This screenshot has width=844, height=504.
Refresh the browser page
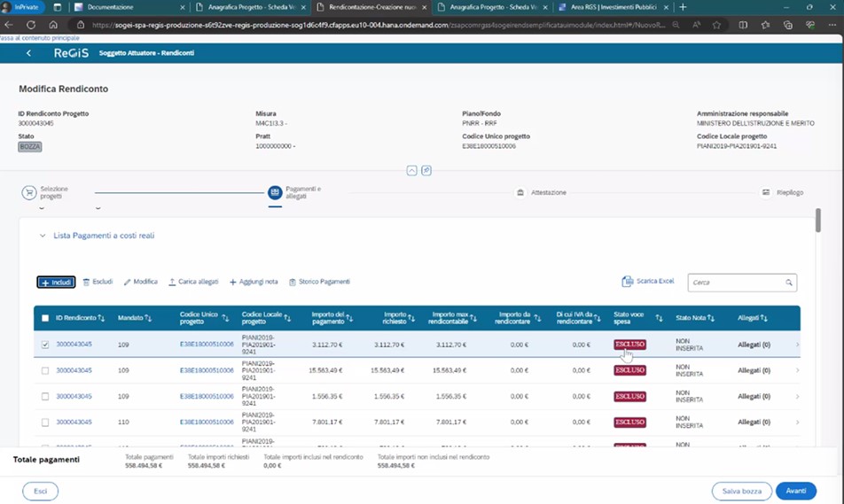pos(32,25)
